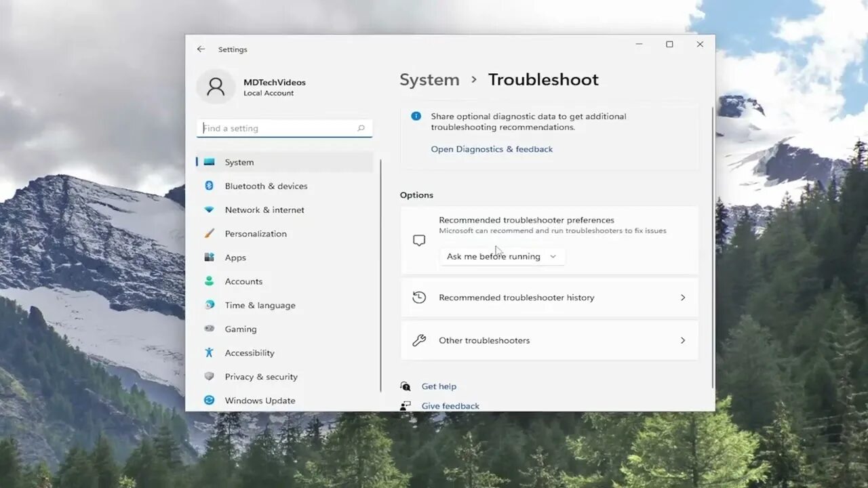Open Time & language settings
Viewport: 868px width, 488px height.
click(285, 305)
